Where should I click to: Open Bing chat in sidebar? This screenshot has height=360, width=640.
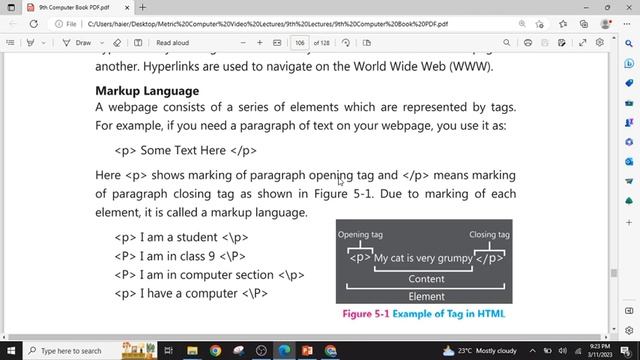(x=629, y=63)
